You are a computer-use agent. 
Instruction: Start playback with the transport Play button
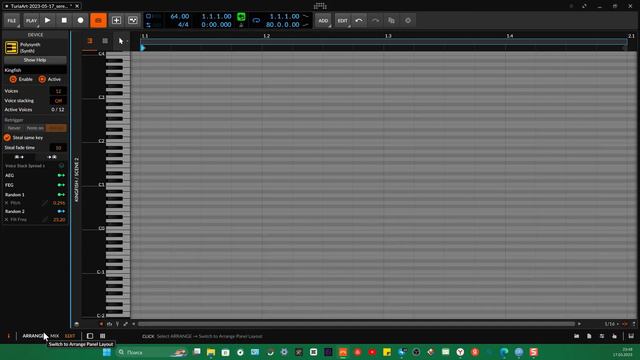pos(47,20)
